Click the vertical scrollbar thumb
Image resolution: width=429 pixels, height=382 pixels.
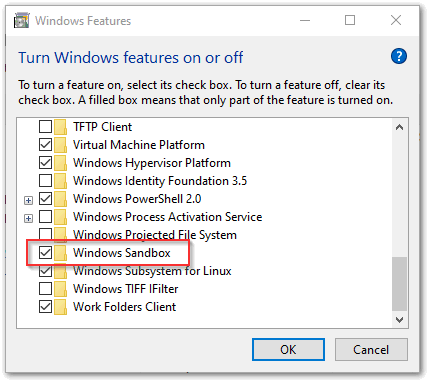pyautogui.click(x=399, y=283)
